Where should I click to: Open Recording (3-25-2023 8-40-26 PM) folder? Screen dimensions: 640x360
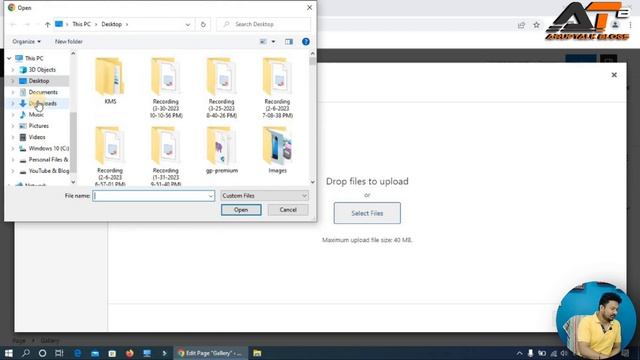click(221, 88)
